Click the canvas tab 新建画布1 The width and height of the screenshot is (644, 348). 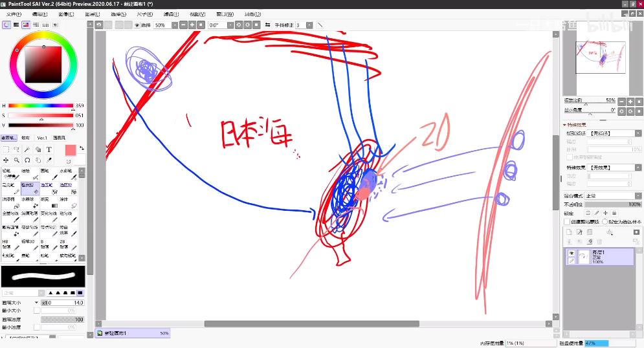(x=133, y=333)
